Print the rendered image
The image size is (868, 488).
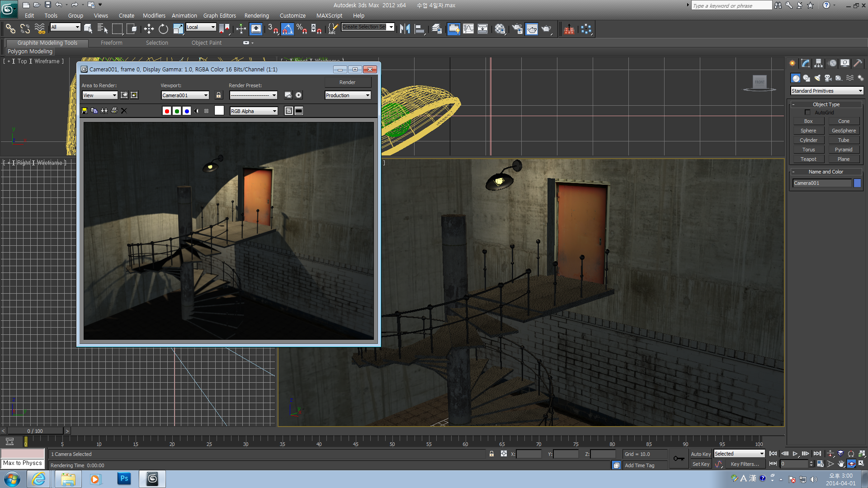pos(114,111)
